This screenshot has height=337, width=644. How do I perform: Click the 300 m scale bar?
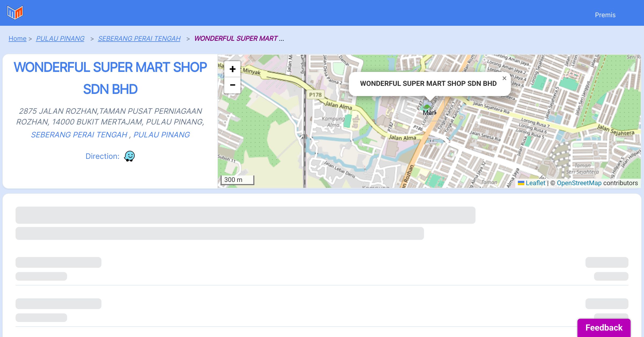pyautogui.click(x=237, y=180)
